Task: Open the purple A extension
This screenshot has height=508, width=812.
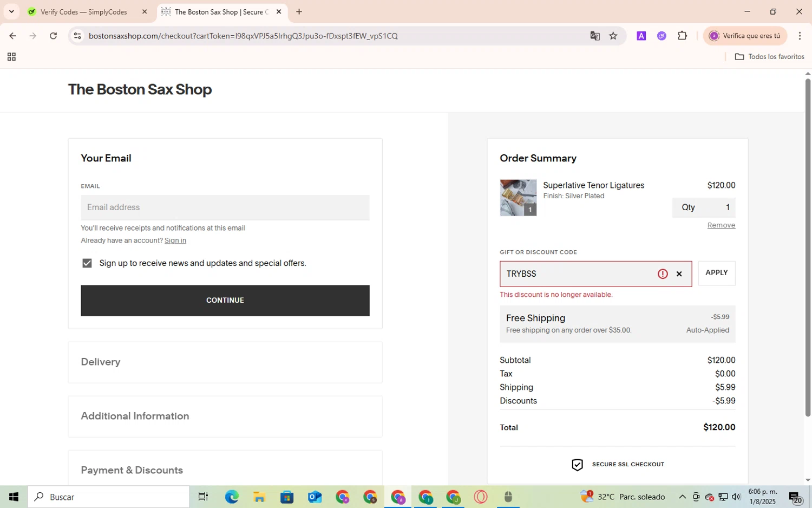Action: 641,36
